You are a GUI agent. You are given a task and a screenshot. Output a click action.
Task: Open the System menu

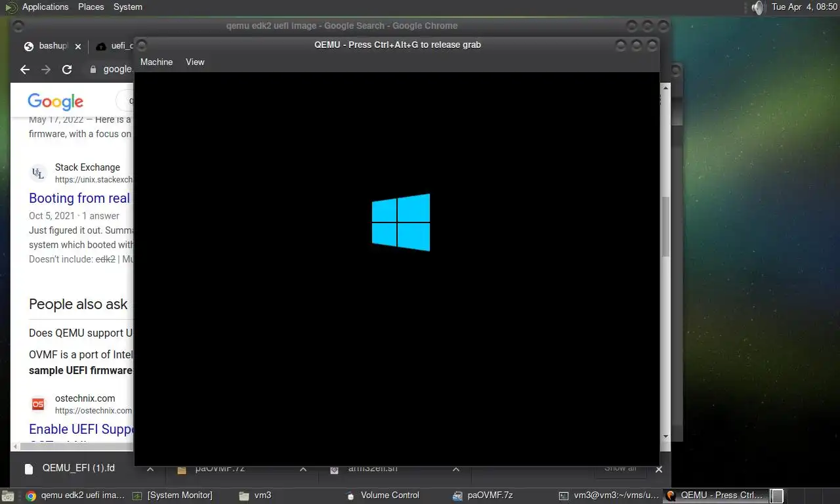[128, 7]
